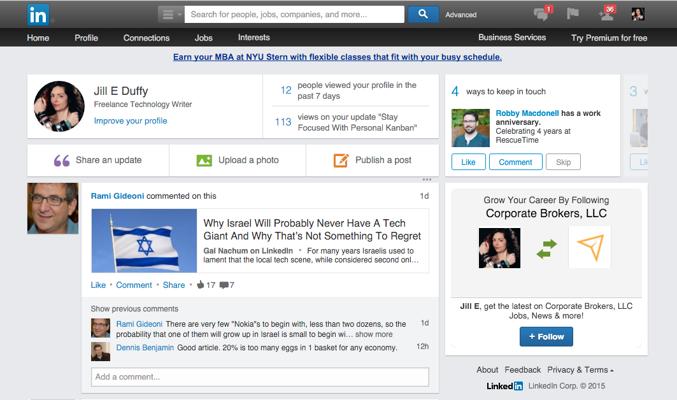Click the blue search magnifier button
677x400 pixels.
tap(423, 14)
